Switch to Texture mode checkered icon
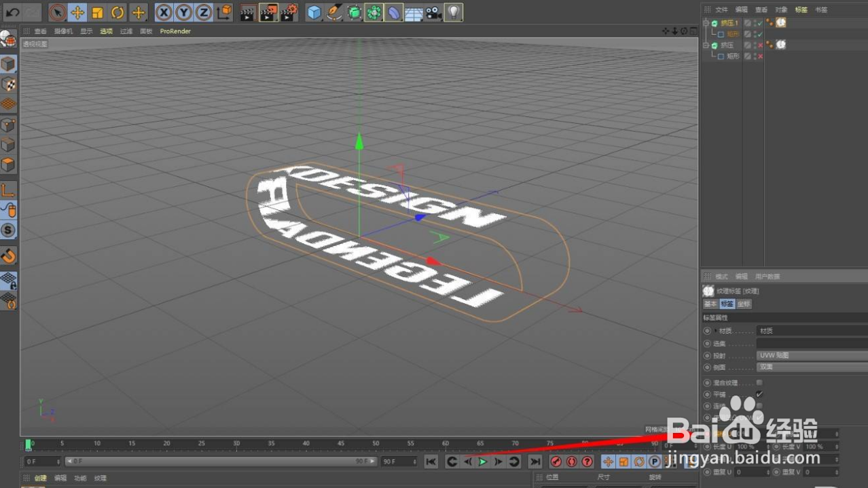868x488 pixels. (8, 84)
